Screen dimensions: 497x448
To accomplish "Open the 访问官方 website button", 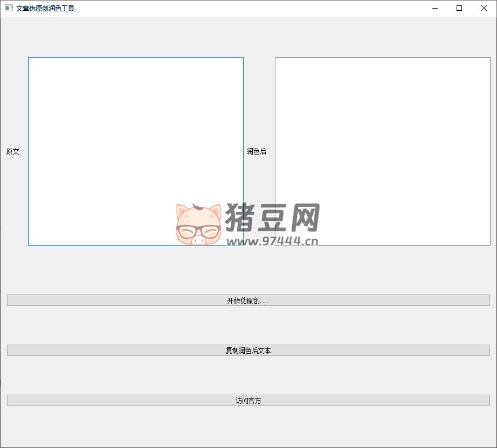I will [x=248, y=401].
